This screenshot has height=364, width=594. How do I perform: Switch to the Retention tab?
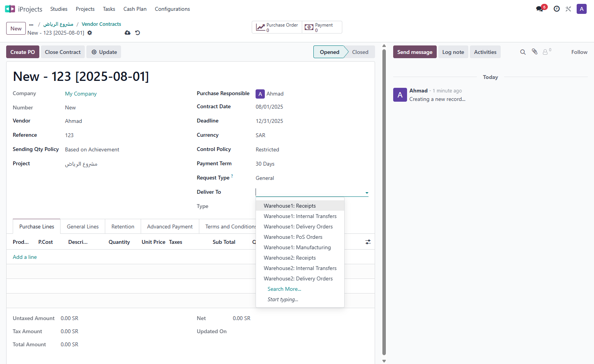(x=123, y=226)
